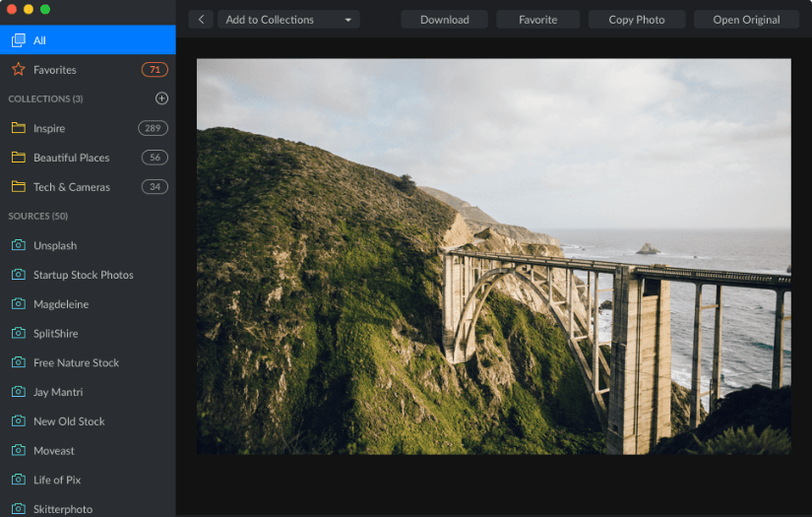Click the Unsplash camera icon
812x517 pixels.
(19, 245)
